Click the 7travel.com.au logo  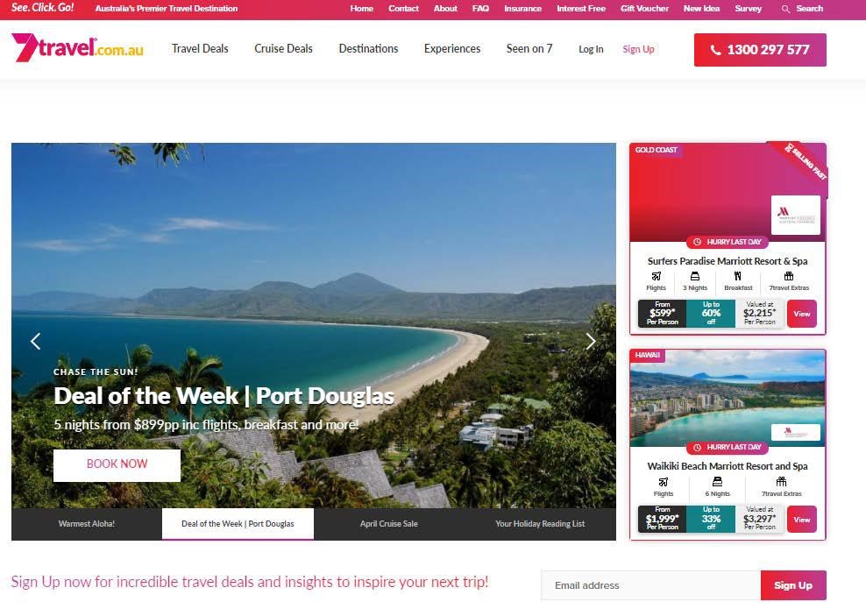tap(77, 47)
